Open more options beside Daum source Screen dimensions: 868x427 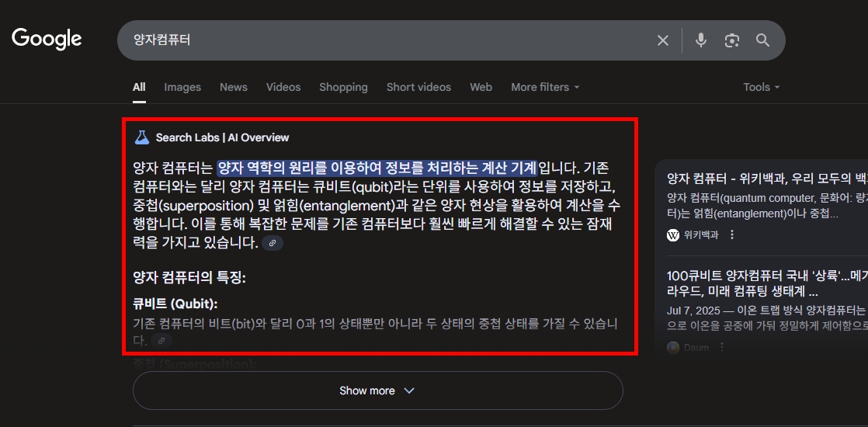click(x=722, y=348)
